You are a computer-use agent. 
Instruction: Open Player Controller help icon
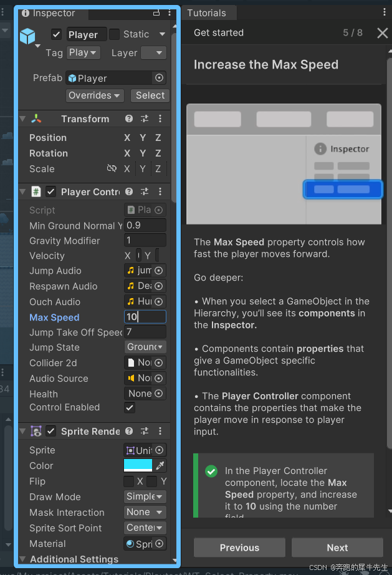pyautogui.click(x=129, y=191)
